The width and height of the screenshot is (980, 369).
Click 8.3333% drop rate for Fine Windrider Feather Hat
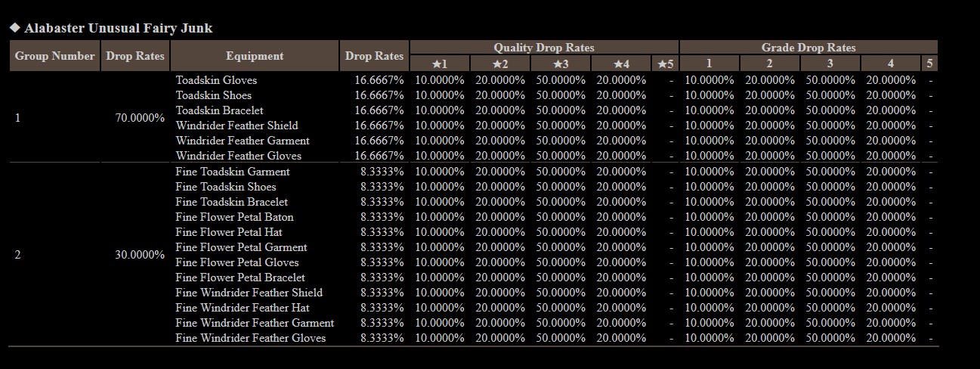click(382, 308)
